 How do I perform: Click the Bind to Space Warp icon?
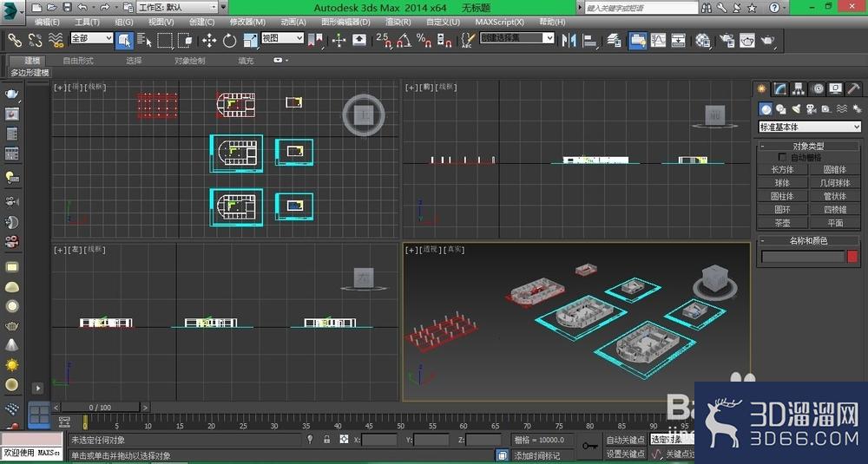tap(56, 40)
